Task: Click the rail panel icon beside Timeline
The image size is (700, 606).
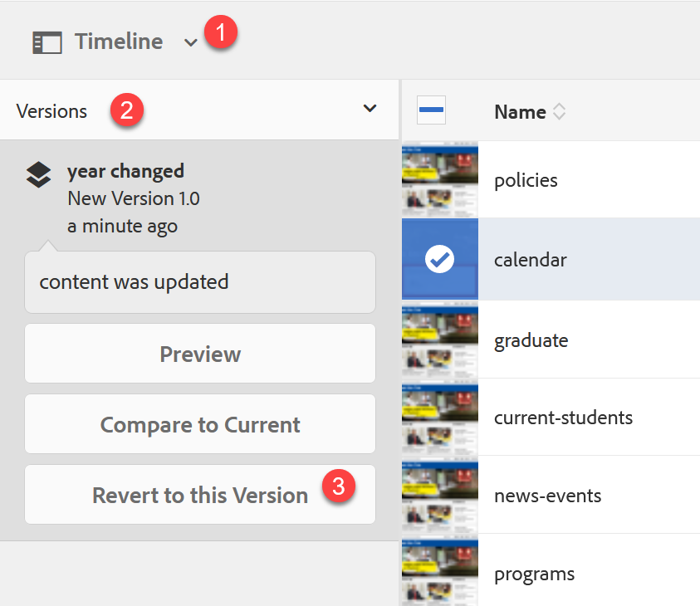Action: [47, 42]
